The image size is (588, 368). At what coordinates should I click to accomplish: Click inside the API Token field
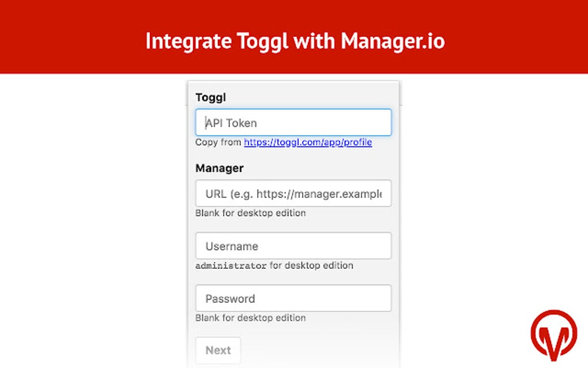click(x=293, y=122)
